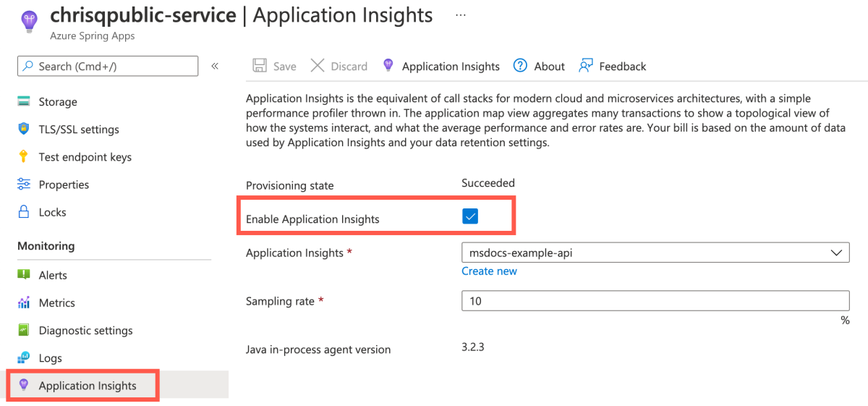Open Properties sliders icon
The width and height of the screenshot is (868, 406).
24,184
